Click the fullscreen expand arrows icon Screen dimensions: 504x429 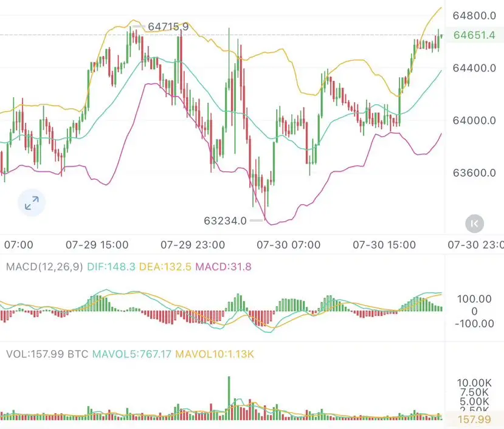click(32, 203)
